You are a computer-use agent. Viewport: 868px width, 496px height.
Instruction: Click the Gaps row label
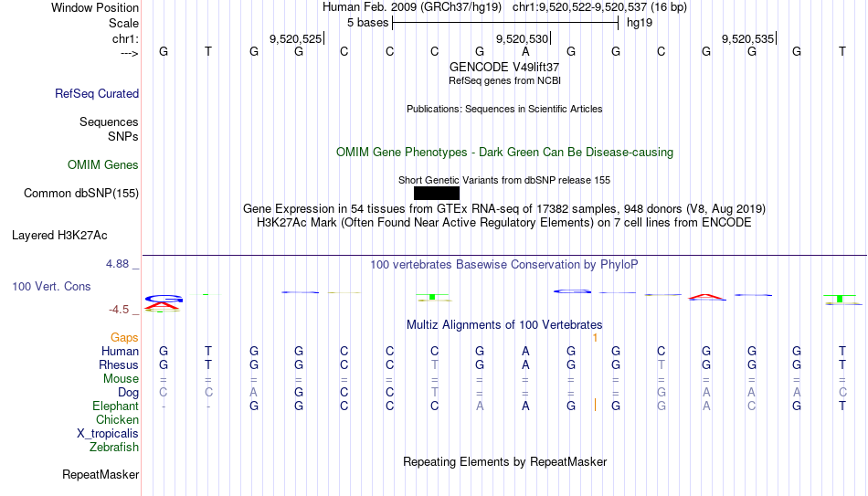pos(124,337)
